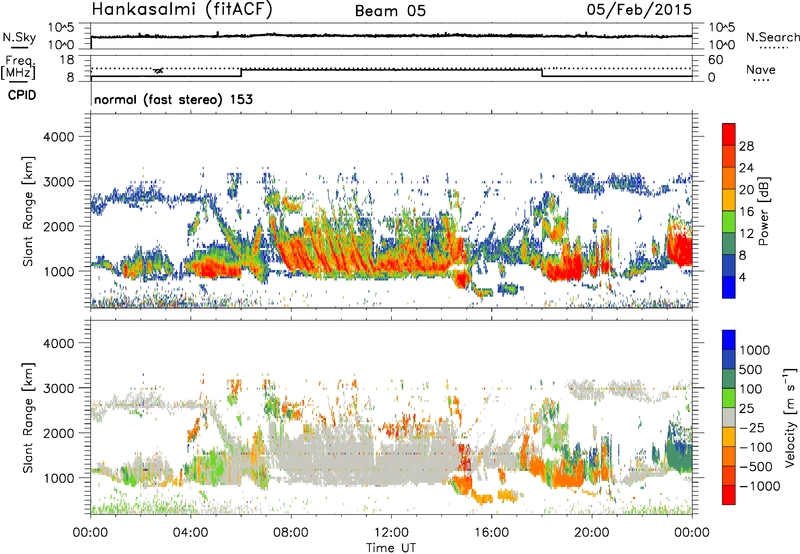
Task: Click the "2000" tick on the velocity panel axis
Action: click(x=59, y=433)
